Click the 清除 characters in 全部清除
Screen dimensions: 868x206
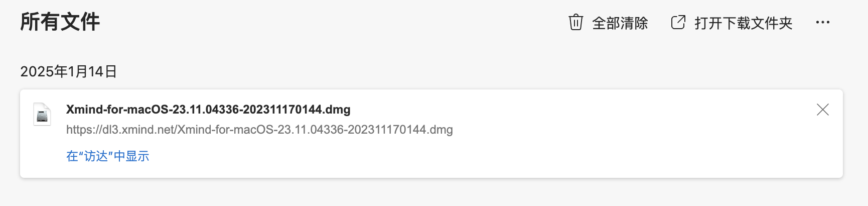[x=634, y=23]
